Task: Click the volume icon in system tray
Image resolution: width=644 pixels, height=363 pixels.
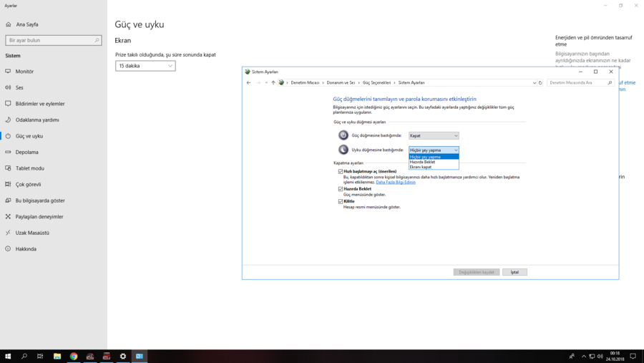Action: [x=600, y=356]
